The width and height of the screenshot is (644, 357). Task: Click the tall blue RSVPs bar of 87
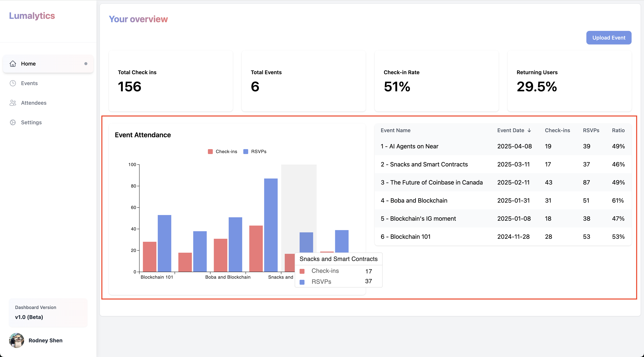pyautogui.click(x=271, y=225)
